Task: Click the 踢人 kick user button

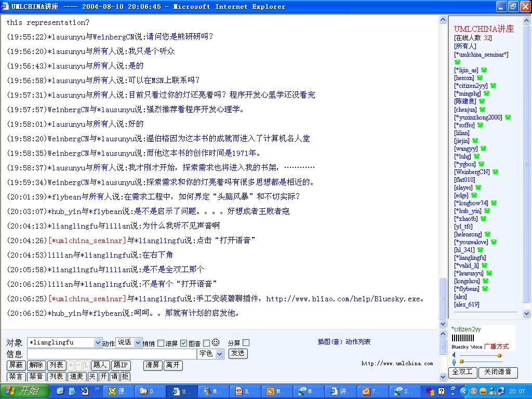Action: (100, 365)
